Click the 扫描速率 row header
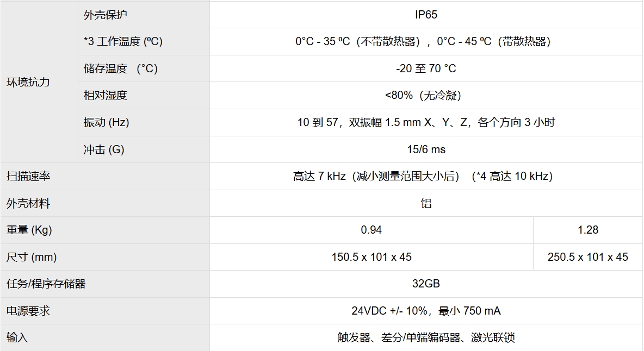Screen dimensions: 644x351 [28, 176]
